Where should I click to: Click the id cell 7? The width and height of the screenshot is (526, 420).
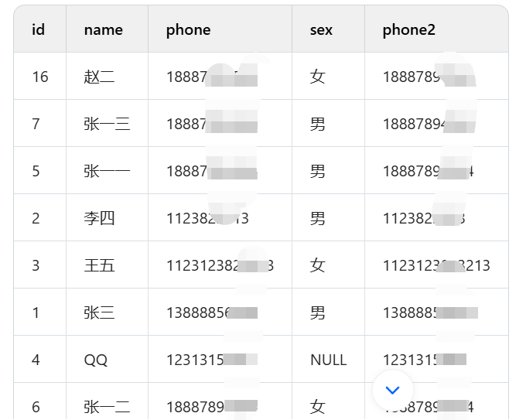(x=36, y=124)
